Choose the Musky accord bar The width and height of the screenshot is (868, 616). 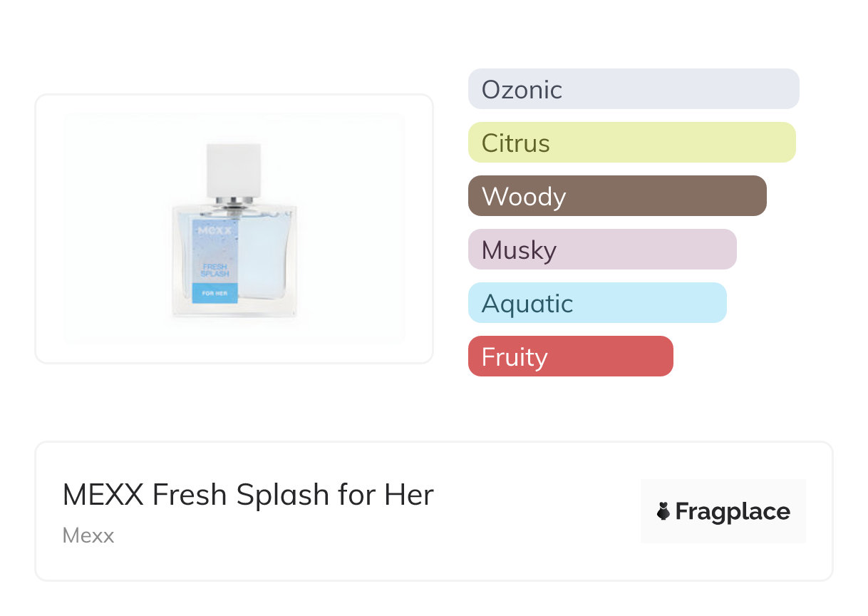coord(601,250)
